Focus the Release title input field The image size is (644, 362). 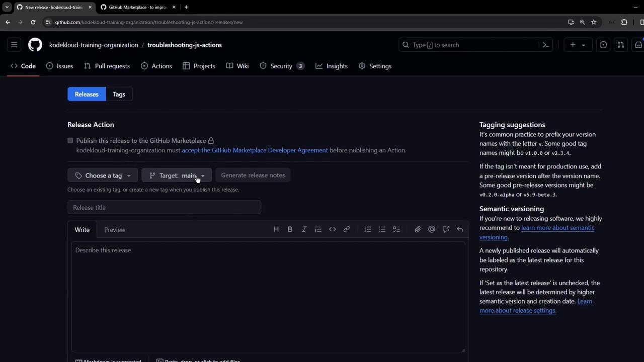tap(165, 208)
